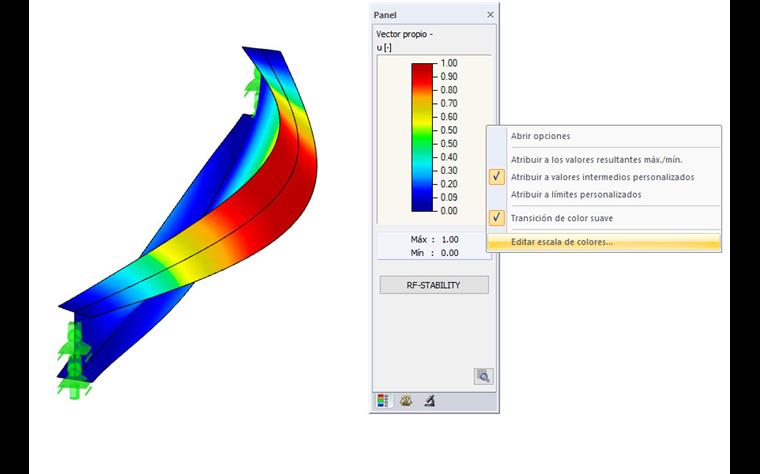The image size is (760, 474).
Task: Click the dark blue bottom of color scale
Action: [x=422, y=203]
